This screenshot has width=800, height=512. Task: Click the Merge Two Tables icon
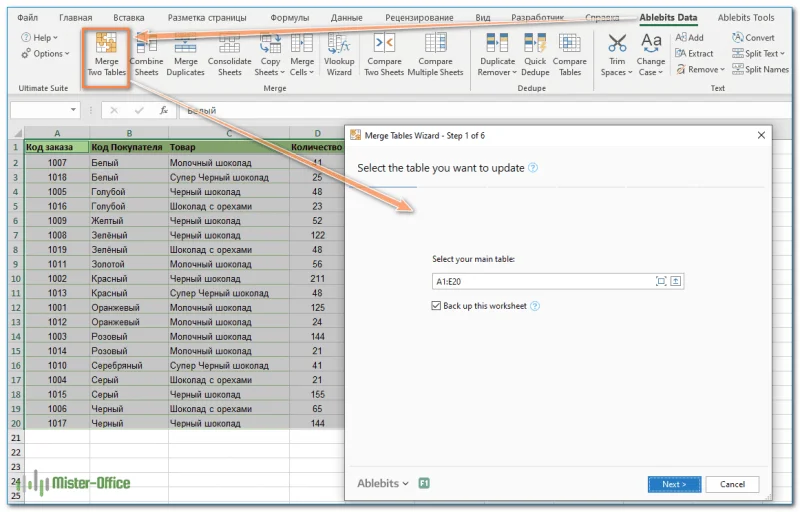pos(107,44)
